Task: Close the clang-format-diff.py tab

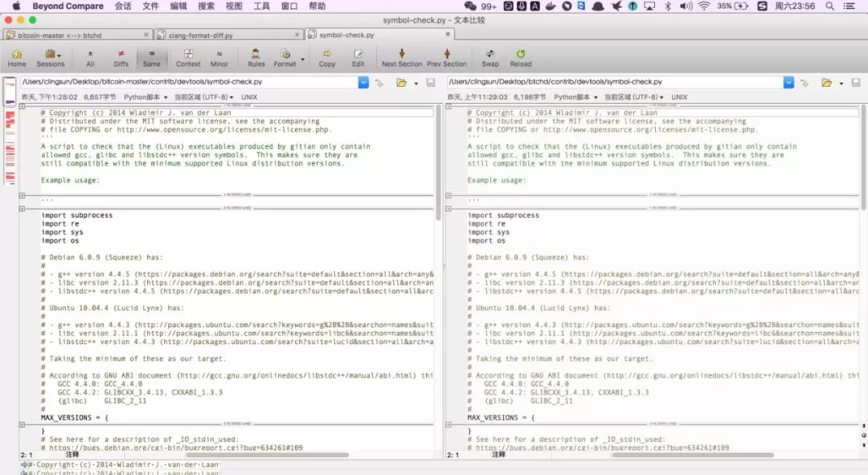Action: pyautogui.click(x=297, y=35)
